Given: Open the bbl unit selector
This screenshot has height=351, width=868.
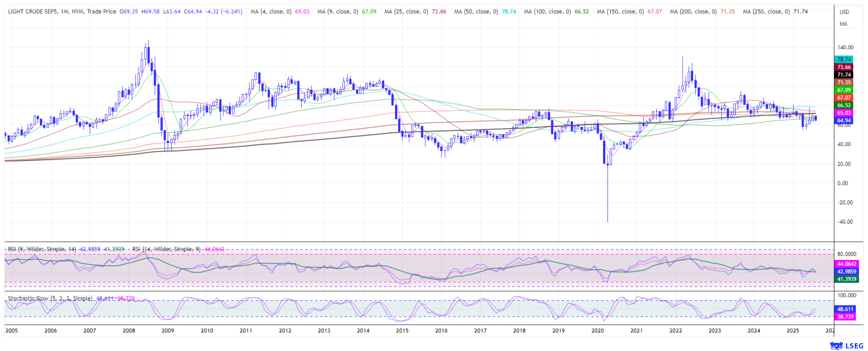Looking at the screenshot, I should (x=843, y=24).
